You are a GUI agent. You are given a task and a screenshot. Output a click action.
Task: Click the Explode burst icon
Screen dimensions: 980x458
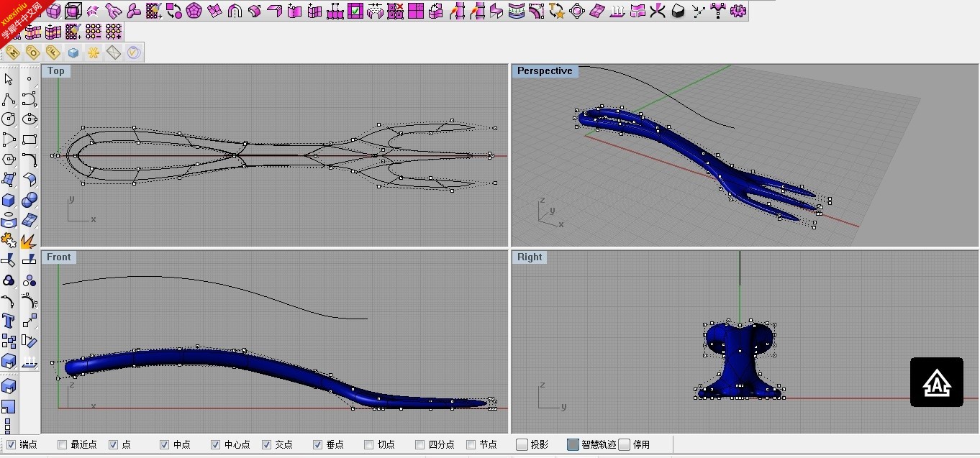tap(30, 240)
